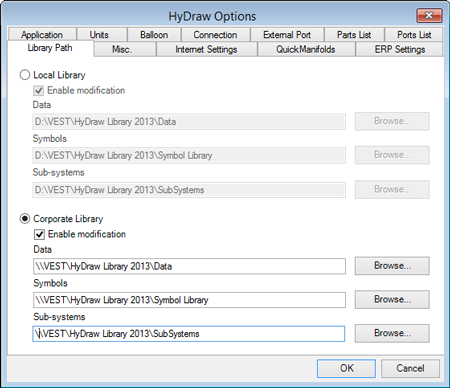
Task: Open the Application tab
Action: coord(42,35)
